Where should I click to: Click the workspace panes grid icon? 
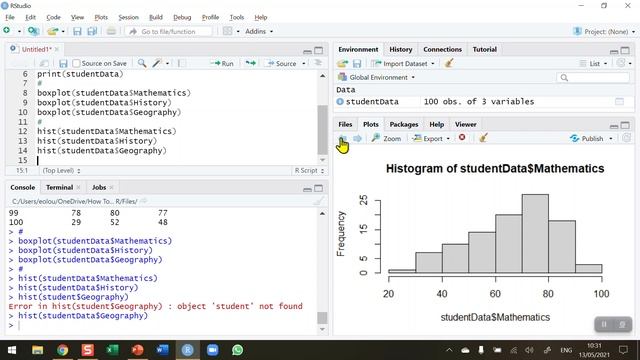click(228, 31)
